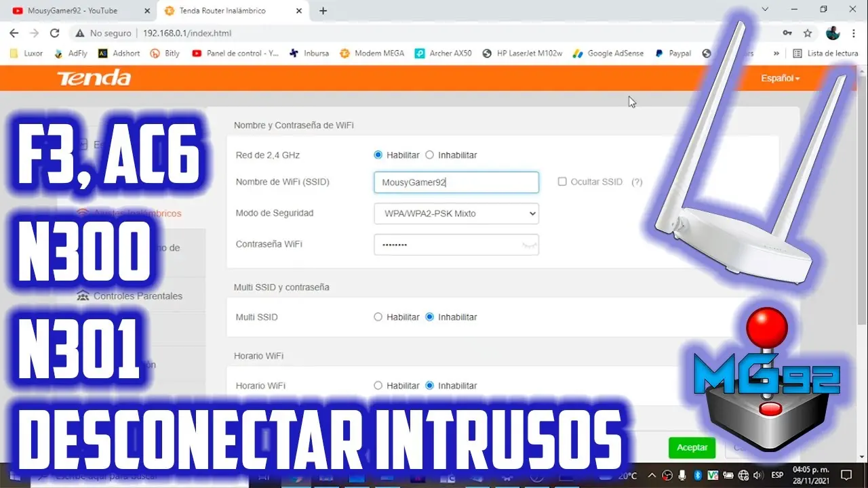Image resolution: width=868 pixels, height=488 pixels.
Task: Open the Windows notification center icon
Action: [846, 476]
